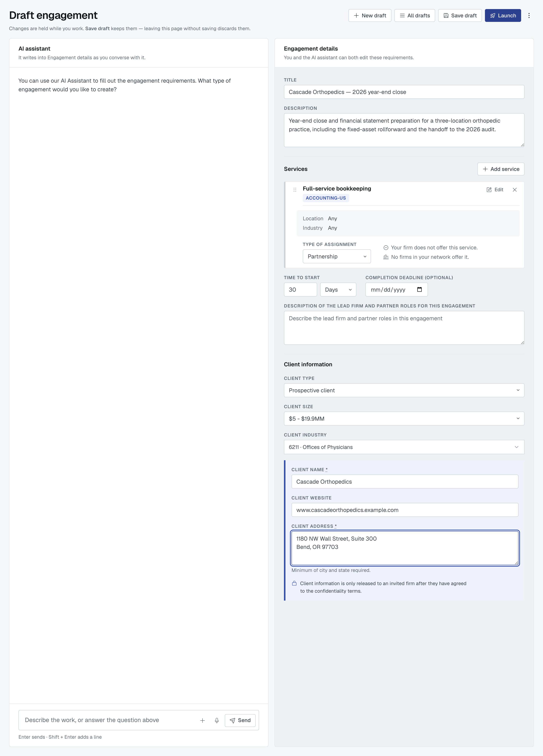Image resolution: width=543 pixels, height=756 pixels.
Task: Open the more options kebab menu
Action: pyautogui.click(x=529, y=16)
